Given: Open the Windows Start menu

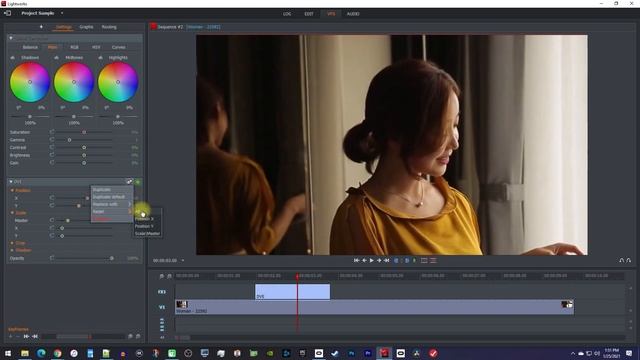Looking at the screenshot, I should (x=8, y=353).
